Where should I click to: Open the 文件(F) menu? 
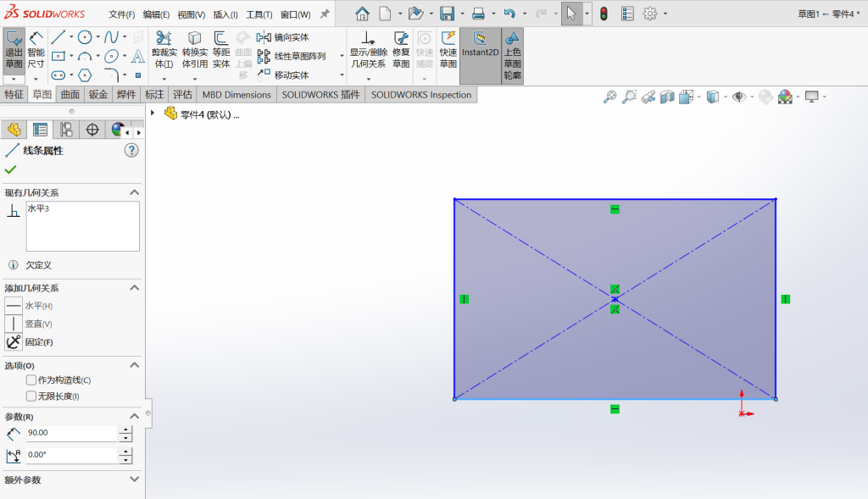(122, 14)
